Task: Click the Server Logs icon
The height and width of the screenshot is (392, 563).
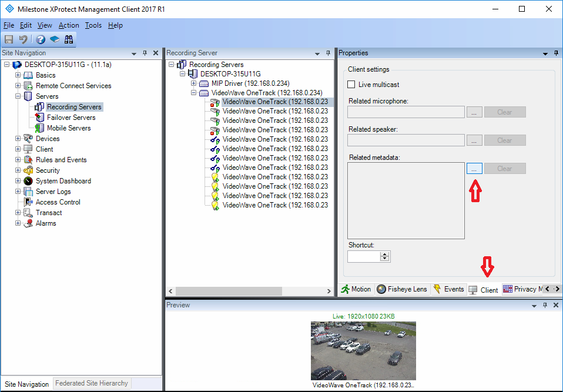Action: (28, 192)
